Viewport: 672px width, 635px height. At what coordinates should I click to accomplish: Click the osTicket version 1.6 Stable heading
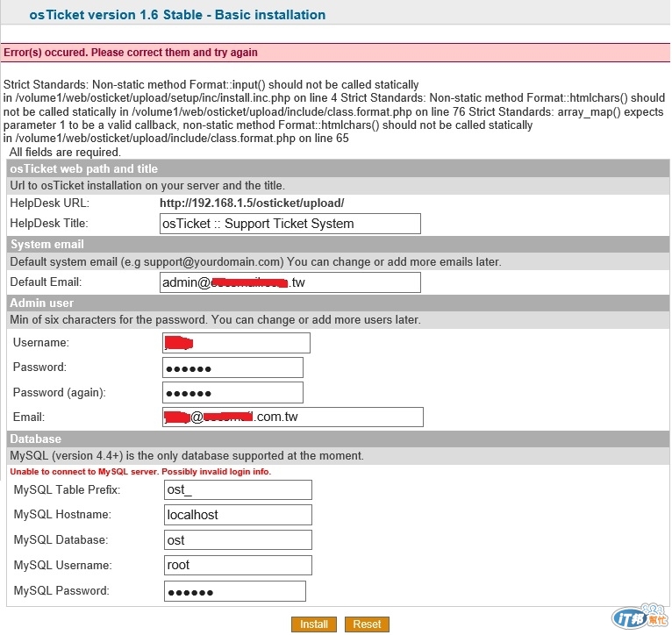177,15
